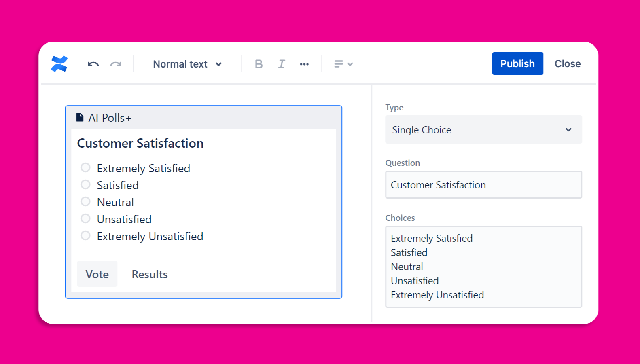Viewport: 640px width, 364px height.
Task: Toggle italic formatting
Action: [282, 64]
